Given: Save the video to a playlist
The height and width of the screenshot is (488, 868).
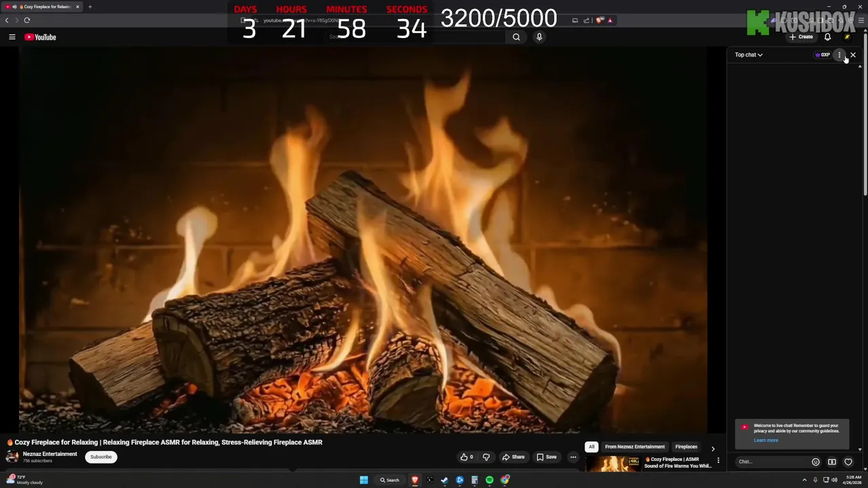Looking at the screenshot, I should [x=547, y=457].
